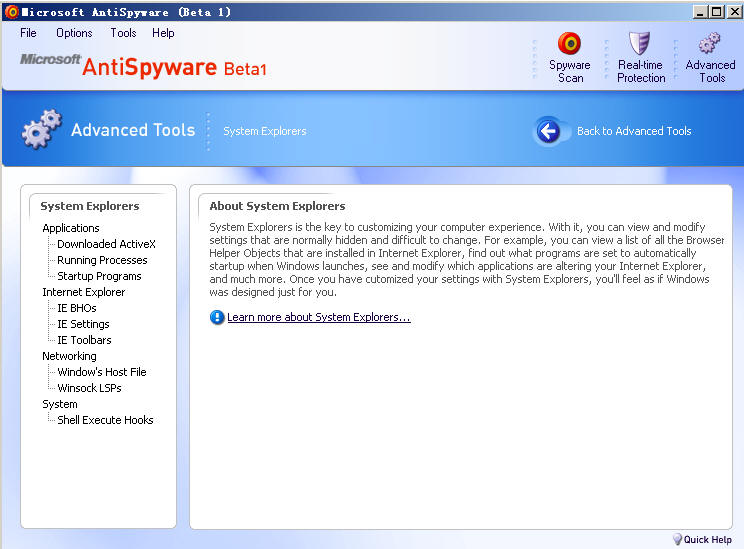Click the System Explorers breadcrumb text

265,131
